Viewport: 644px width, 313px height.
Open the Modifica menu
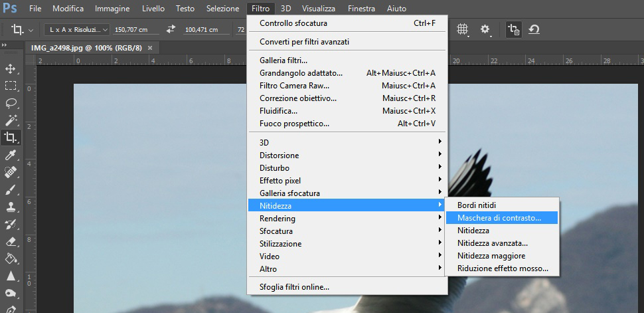[x=68, y=8]
